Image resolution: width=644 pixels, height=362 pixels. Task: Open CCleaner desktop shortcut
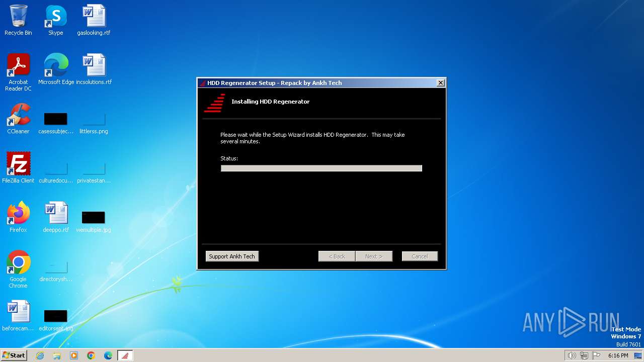[x=18, y=119]
